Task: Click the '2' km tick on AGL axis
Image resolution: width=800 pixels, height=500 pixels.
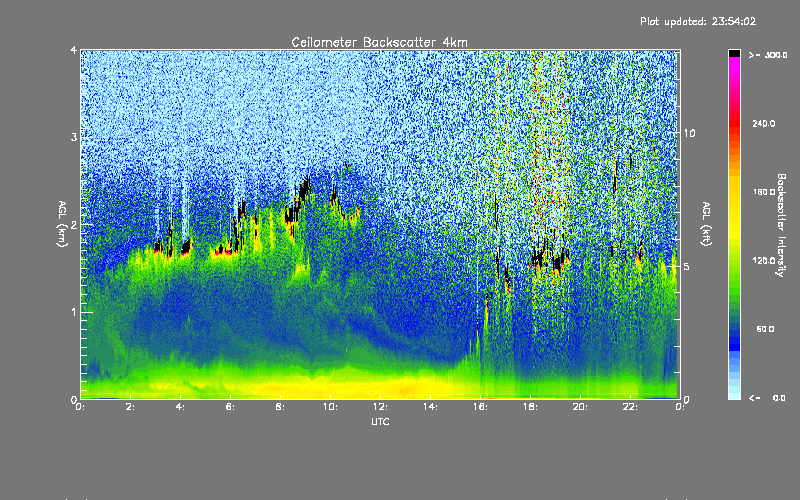Action: (x=74, y=225)
